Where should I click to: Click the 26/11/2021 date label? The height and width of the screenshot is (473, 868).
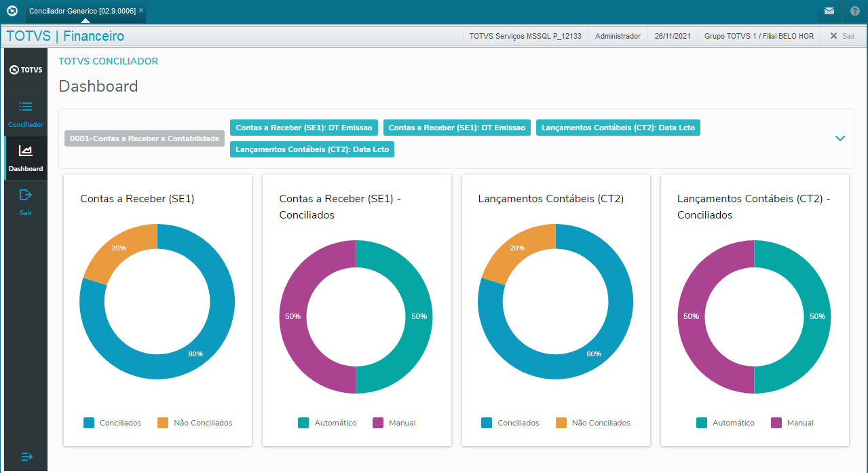(673, 36)
